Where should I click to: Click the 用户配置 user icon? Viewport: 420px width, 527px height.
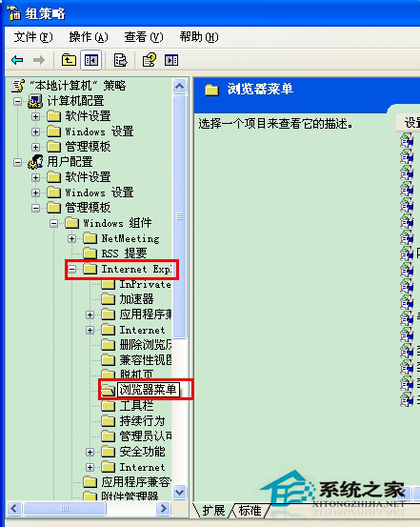pyautogui.click(x=35, y=162)
